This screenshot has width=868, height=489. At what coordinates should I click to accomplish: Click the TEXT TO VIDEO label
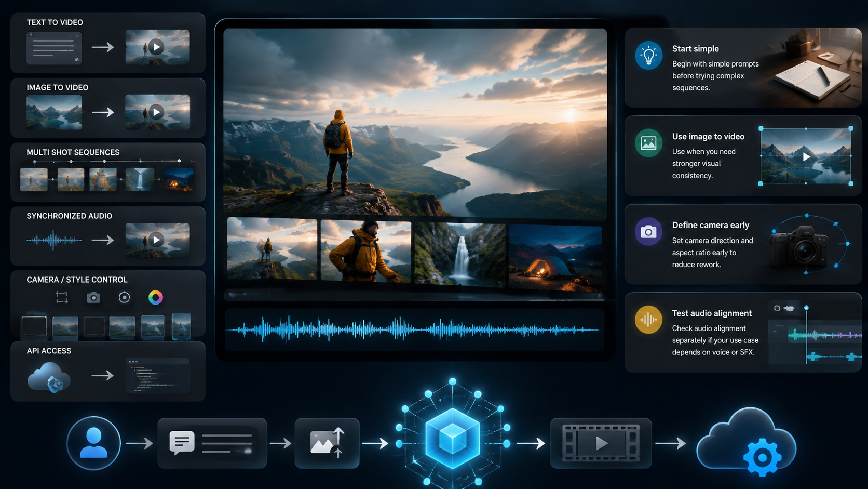(55, 22)
